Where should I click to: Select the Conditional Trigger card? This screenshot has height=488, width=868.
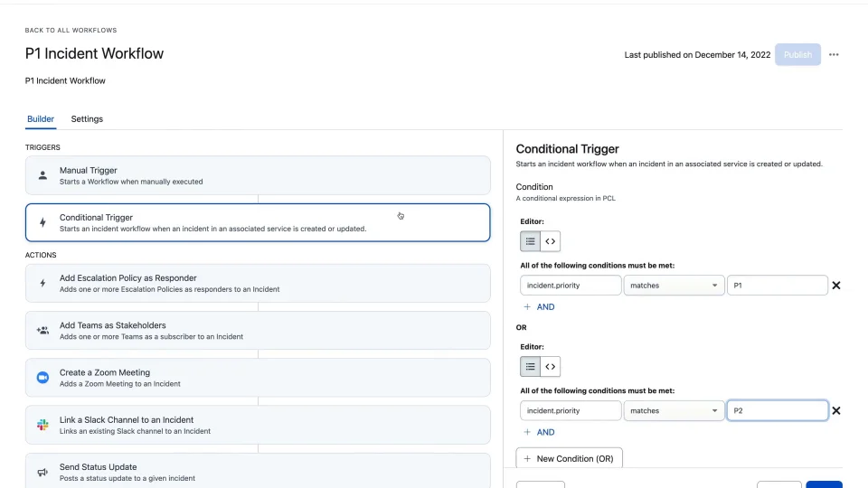[x=258, y=222]
